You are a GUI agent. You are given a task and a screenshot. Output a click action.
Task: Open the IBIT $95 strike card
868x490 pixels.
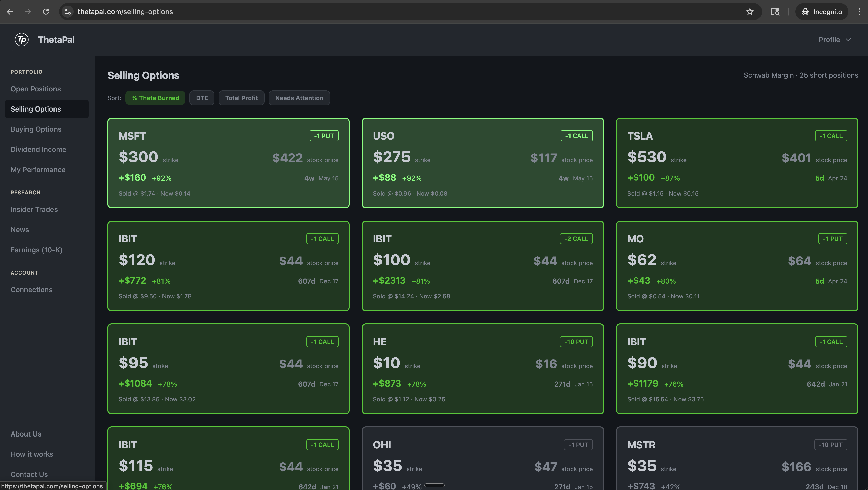click(228, 369)
